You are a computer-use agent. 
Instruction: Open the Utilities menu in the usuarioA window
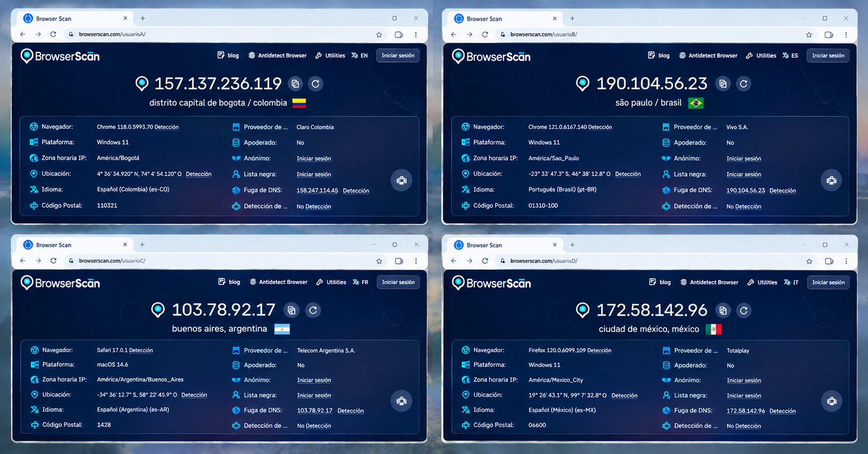[330, 56]
